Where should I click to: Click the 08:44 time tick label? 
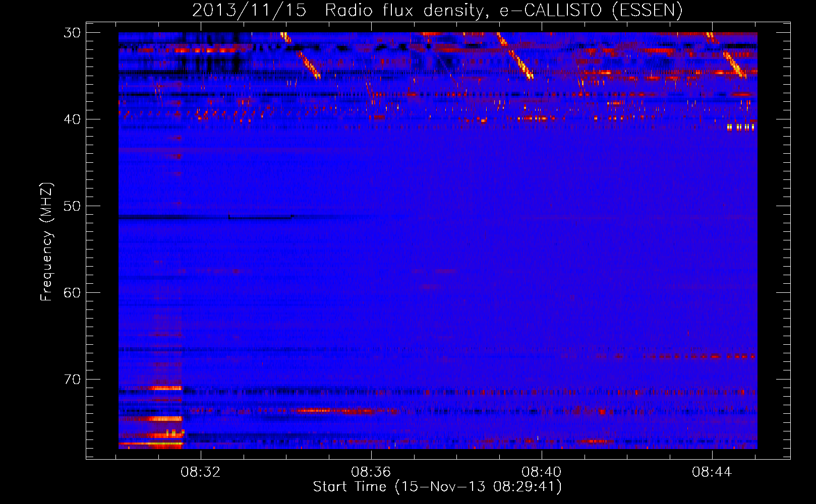tap(712, 472)
